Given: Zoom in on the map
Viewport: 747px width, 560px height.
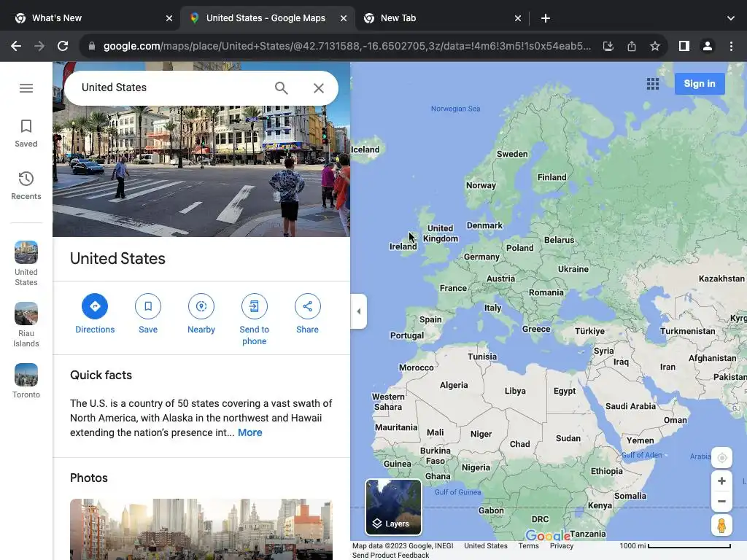Looking at the screenshot, I should point(721,481).
